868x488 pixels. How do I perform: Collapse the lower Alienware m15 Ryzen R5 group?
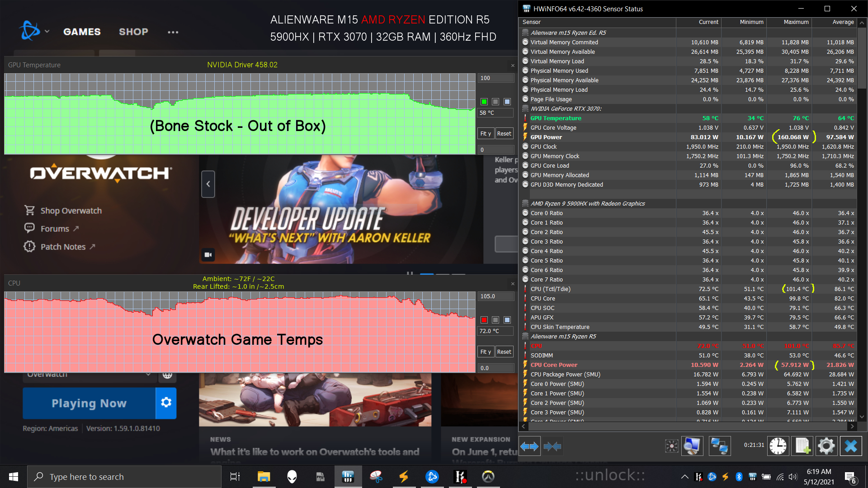(525, 336)
